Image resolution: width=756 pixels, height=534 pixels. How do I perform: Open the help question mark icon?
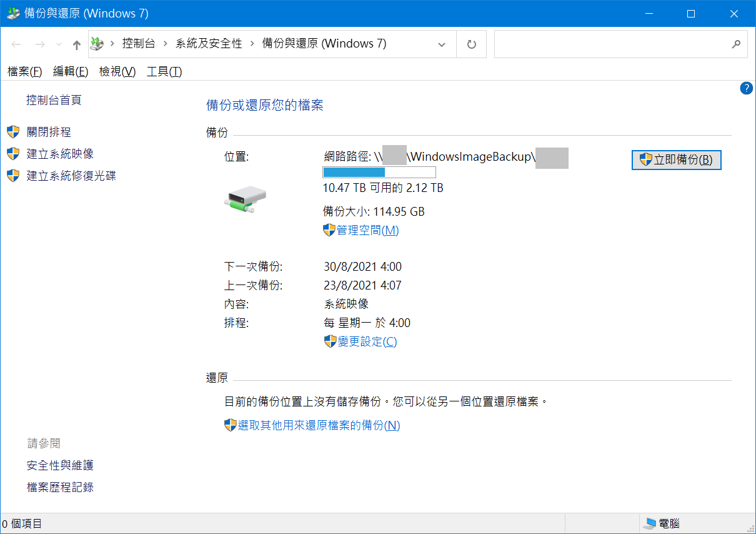[x=746, y=88]
